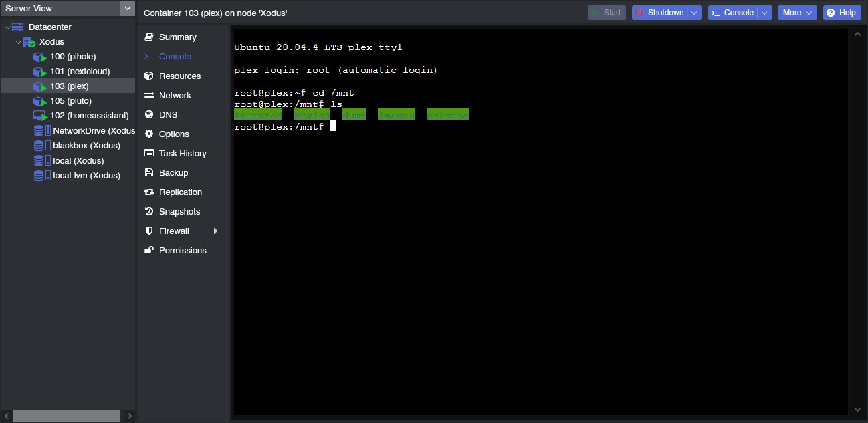Viewport: 868px width, 423px height.
Task: Click the Network icon for container 103
Action: click(148, 95)
